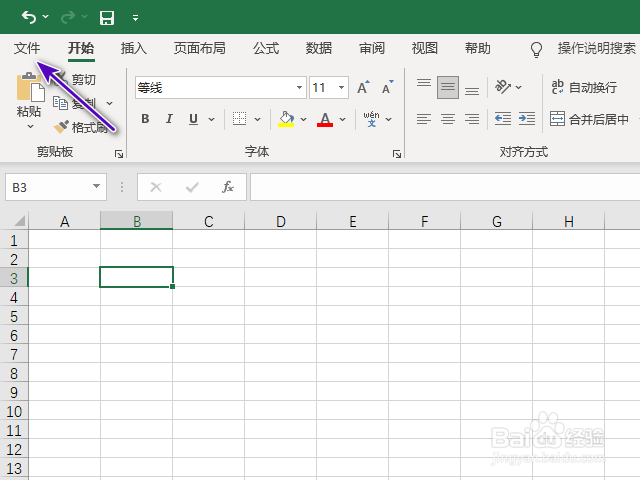Image resolution: width=640 pixels, height=480 pixels.
Task: Expand the underline style dropdown
Action: pyautogui.click(x=211, y=119)
